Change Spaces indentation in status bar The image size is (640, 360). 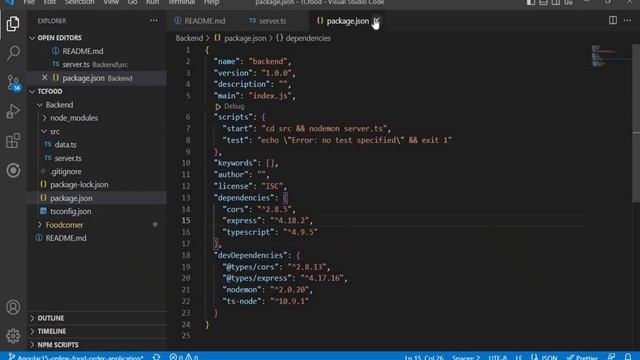(x=466, y=357)
